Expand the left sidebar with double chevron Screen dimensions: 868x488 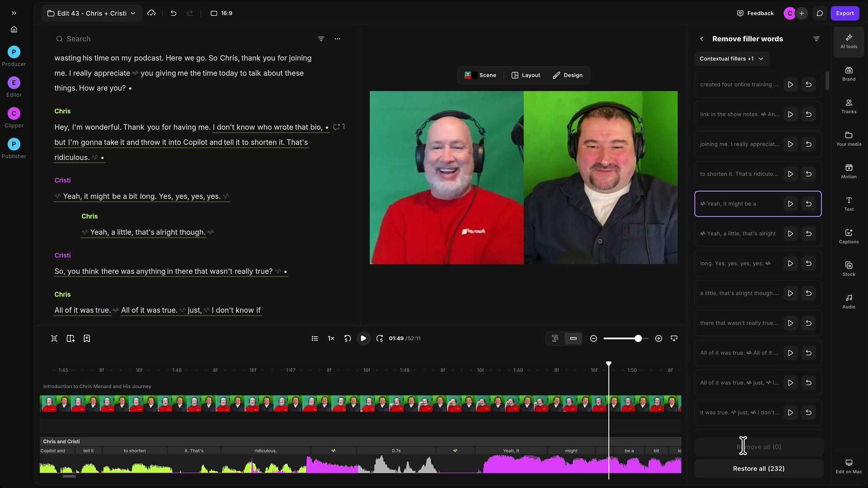point(14,13)
